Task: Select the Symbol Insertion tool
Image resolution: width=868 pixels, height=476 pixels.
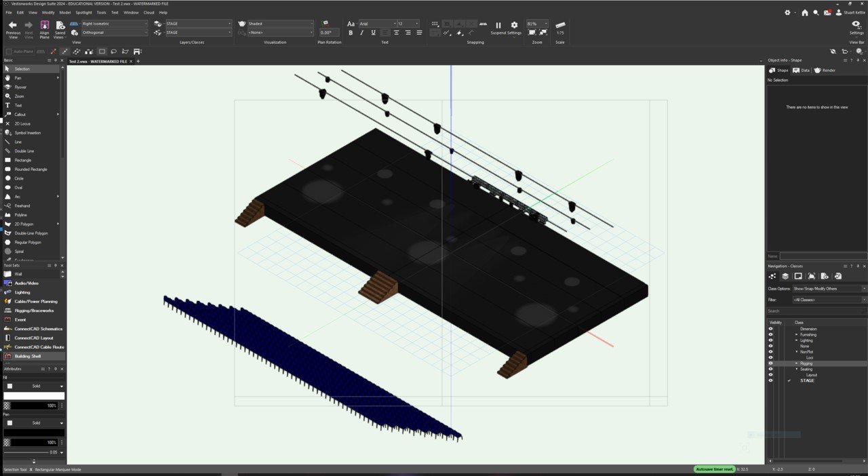Action: 27,133
